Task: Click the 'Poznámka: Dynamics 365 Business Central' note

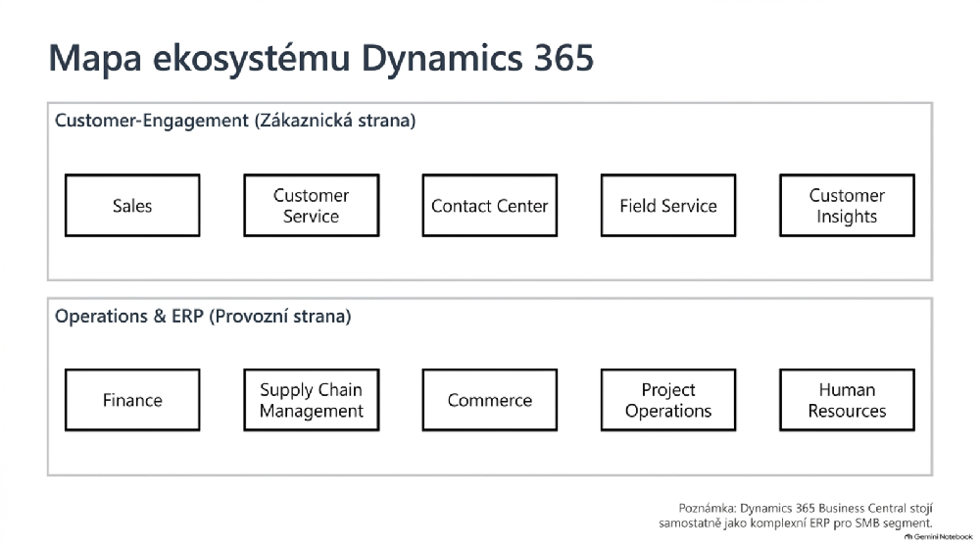Action: tap(796, 516)
